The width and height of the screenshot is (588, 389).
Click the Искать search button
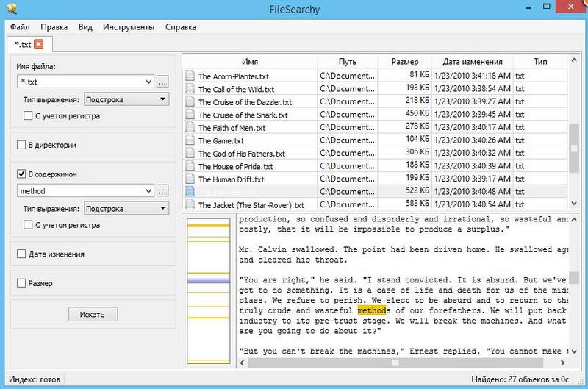point(93,314)
